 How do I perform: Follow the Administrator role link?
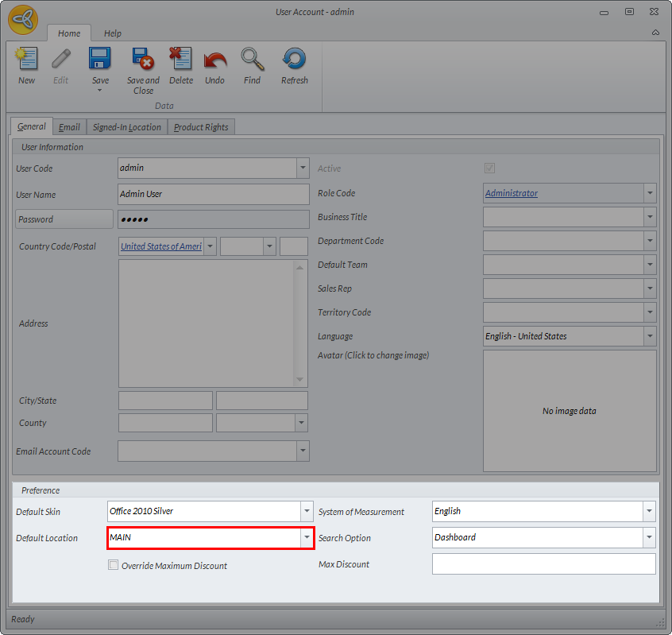pyautogui.click(x=512, y=193)
